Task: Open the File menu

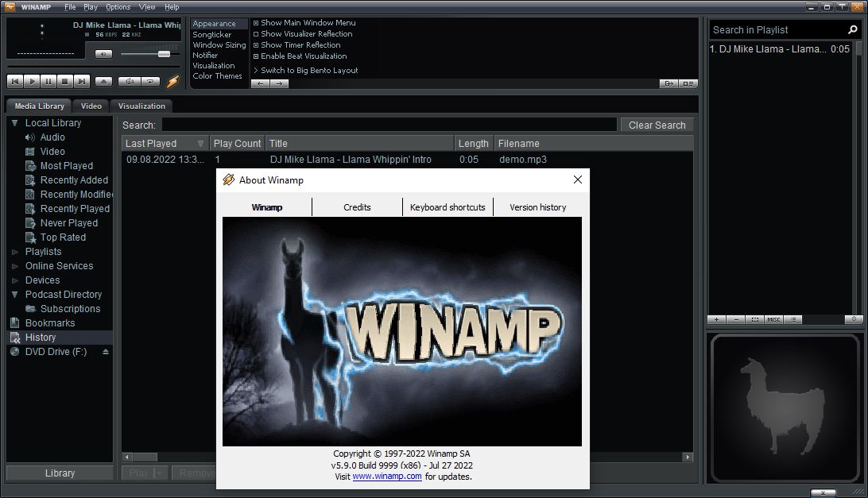Action: 70,7
